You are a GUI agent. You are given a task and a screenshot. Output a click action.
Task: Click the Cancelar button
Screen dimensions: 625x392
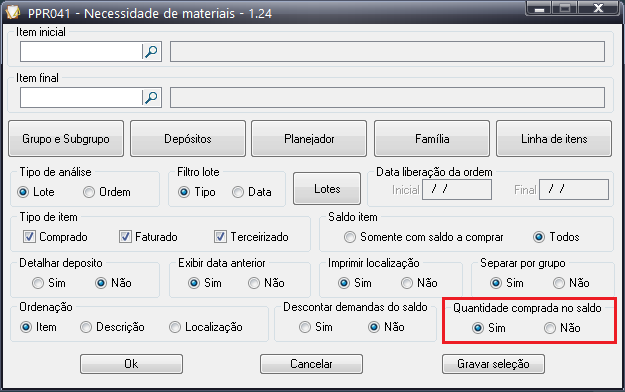tap(311, 364)
